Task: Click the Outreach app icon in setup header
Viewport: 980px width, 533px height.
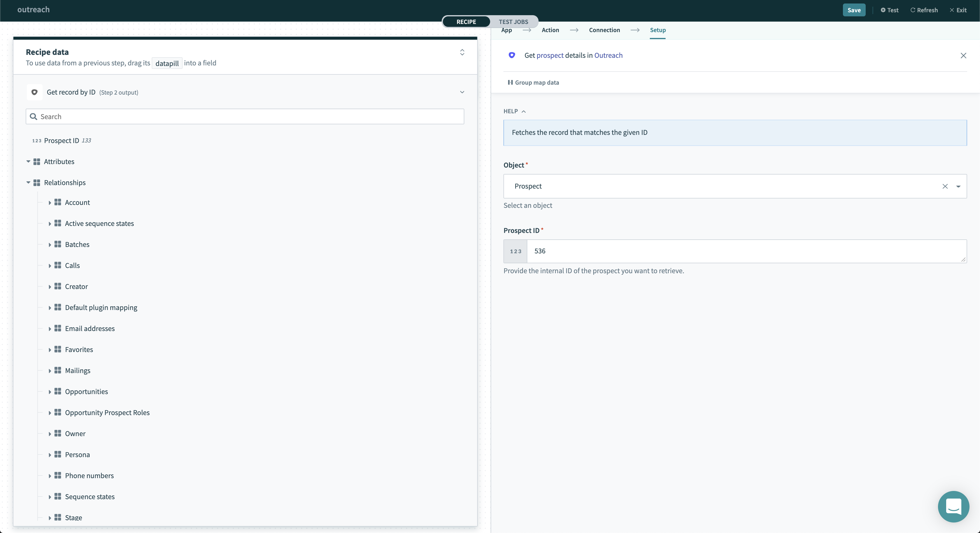Action: click(x=512, y=55)
